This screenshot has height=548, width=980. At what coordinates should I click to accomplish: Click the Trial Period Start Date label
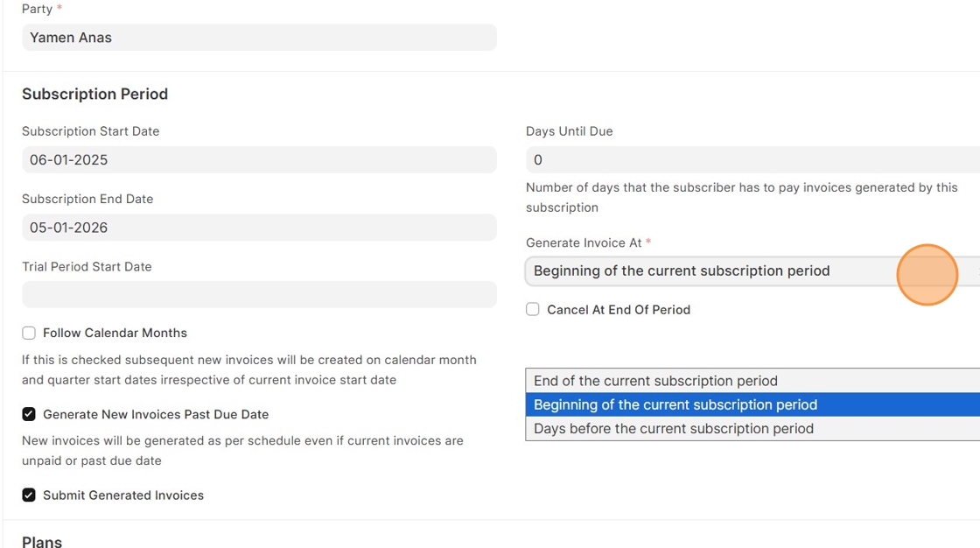click(x=87, y=266)
